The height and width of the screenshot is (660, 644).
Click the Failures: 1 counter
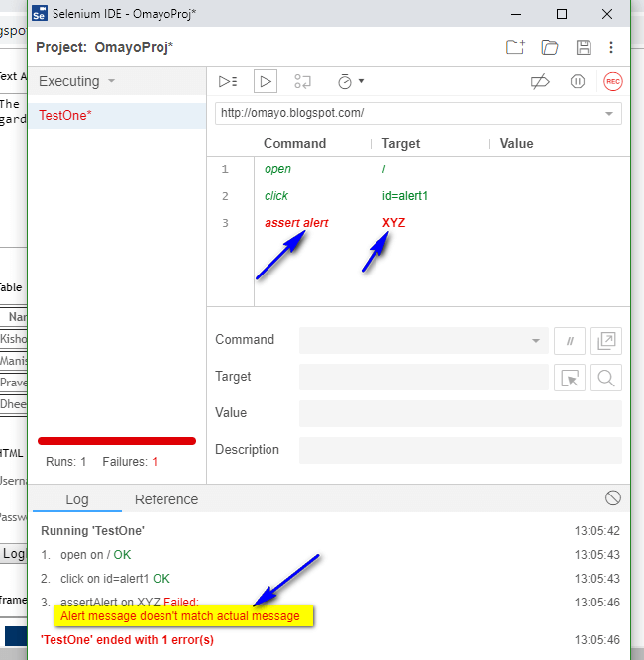click(130, 462)
